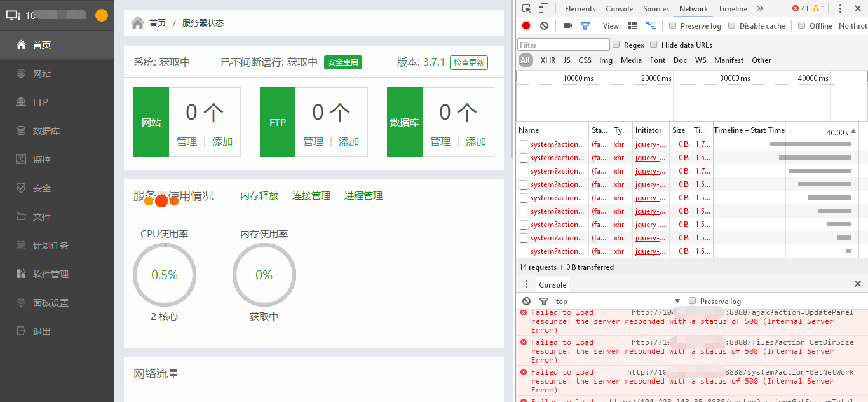Switch to the Elements tab in DevTools
Screen dimensions: 868x402
coord(580,9)
